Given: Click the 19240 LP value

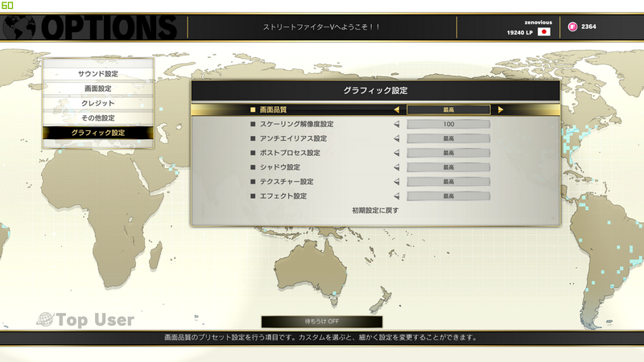Looking at the screenshot, I should pos(519,32).
